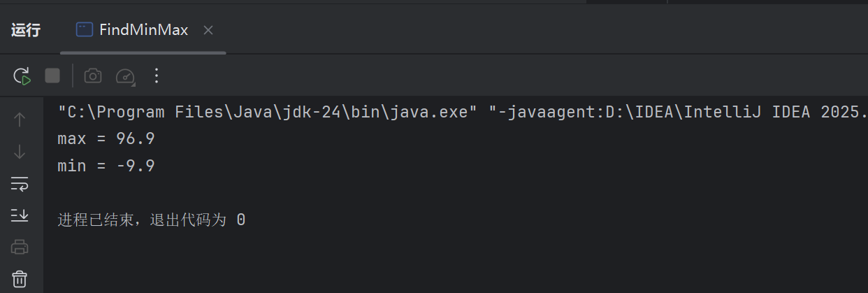Screen dimensions: 868x293
Task: Click the stop process button
Action: 52,76
